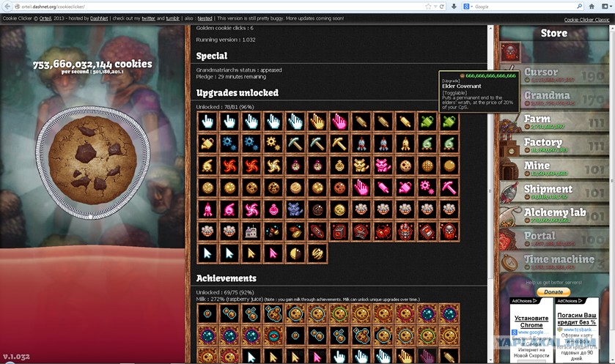The image size is (615, 364).
Task: Click the gold hand cursor upgrade in Upgrades unlocked
Action: point(317,122)
